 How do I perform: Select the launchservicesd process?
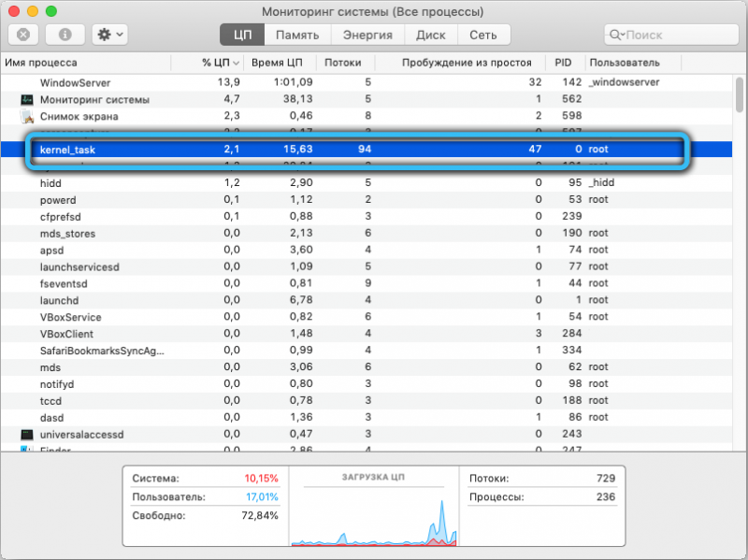367,266
